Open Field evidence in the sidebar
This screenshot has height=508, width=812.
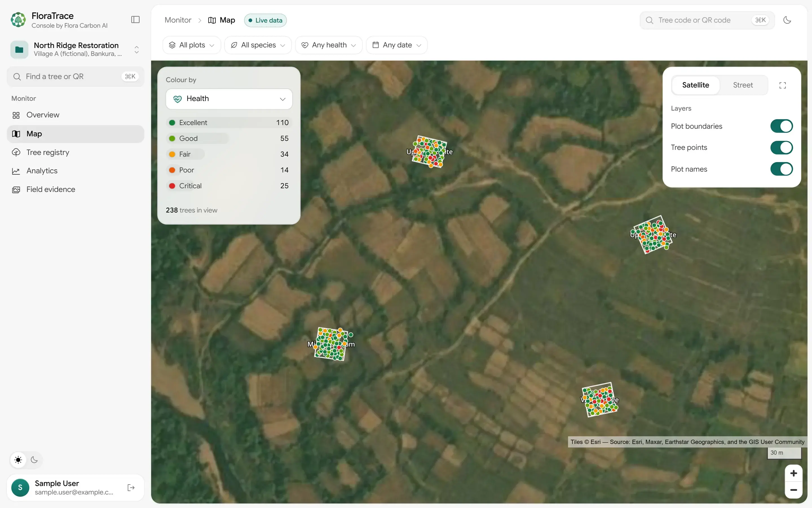point(76,189)
